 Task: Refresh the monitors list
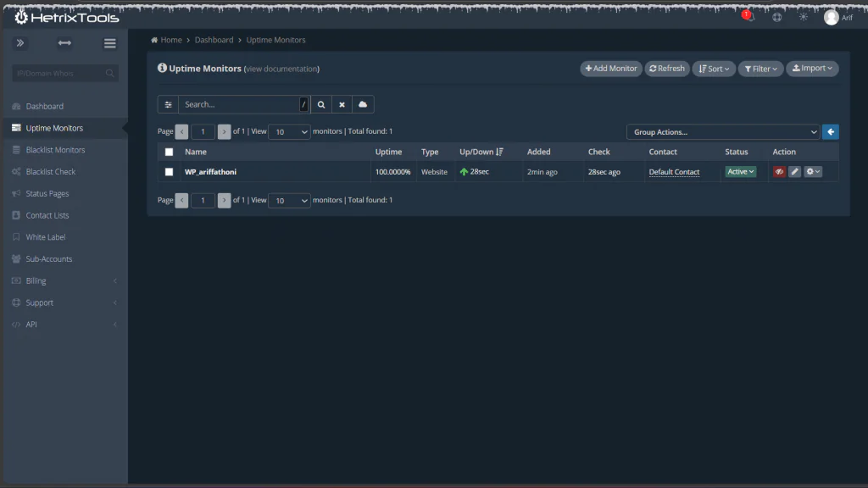(667, 69)
